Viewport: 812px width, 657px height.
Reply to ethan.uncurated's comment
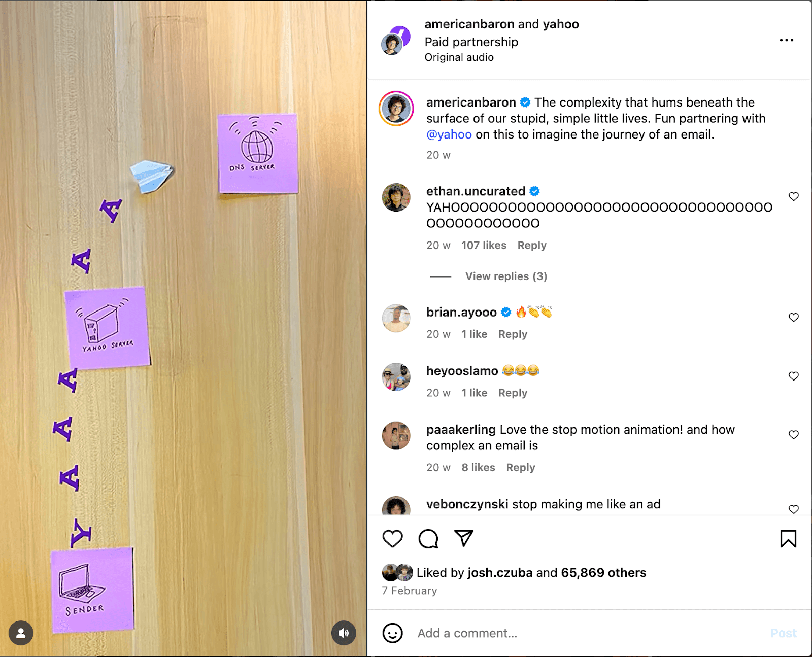pos(532,246)
